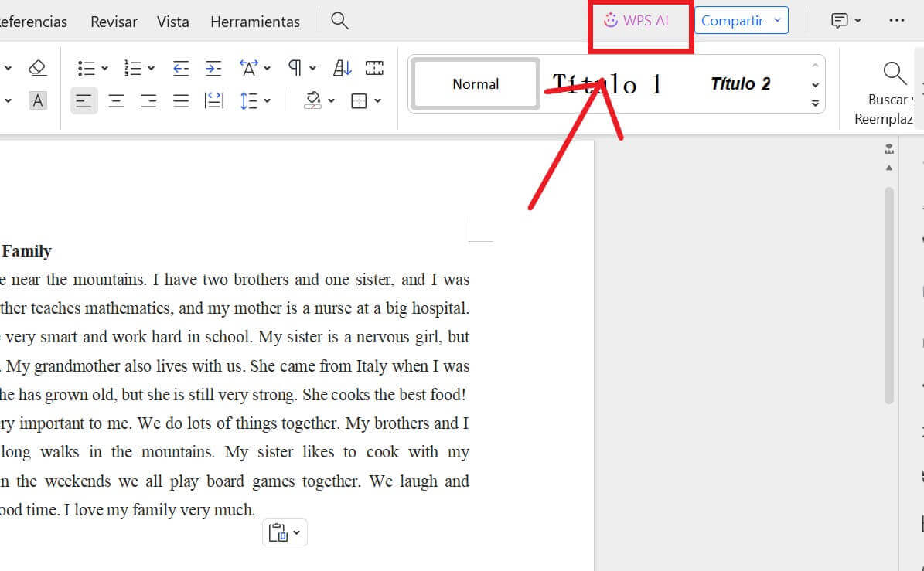This screenshot has width=924, height=571.
Task: Expand the bullet list style dropdown arrow
Action: point(105,69)
